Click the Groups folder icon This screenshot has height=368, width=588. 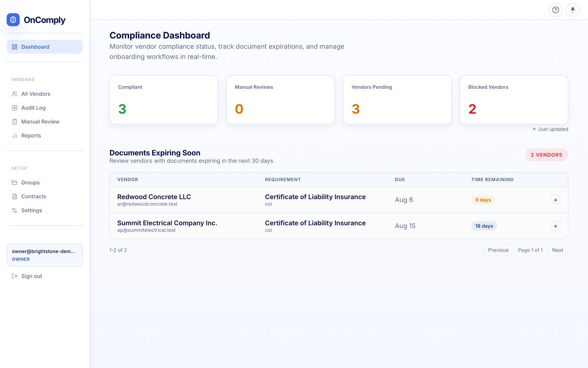coord(15,183)
